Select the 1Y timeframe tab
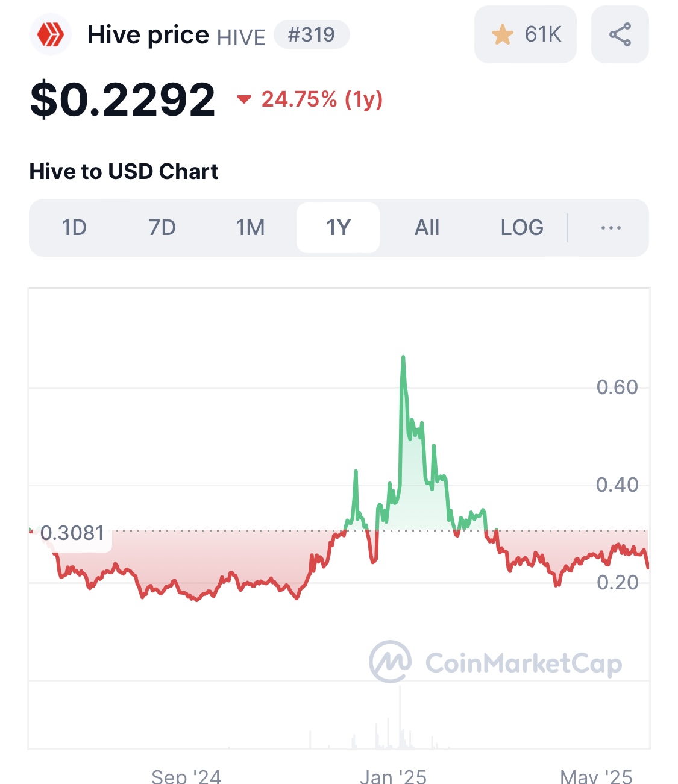The height and width of the screenshot is (784, 678). [x=338, y=228]
